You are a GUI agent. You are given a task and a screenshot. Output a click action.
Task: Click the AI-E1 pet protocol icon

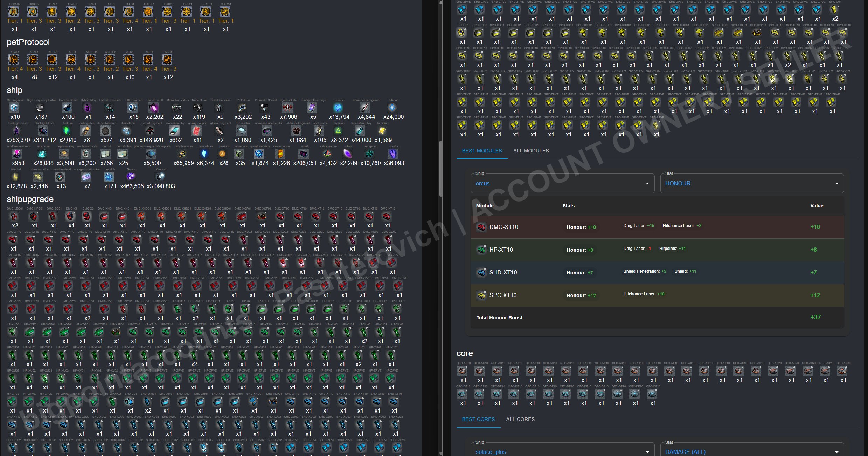click(71, 60)
